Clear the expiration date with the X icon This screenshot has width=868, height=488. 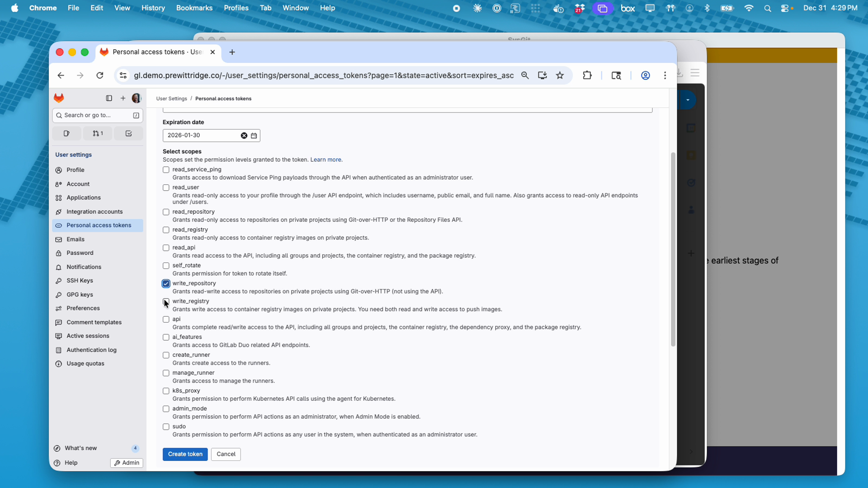pos(244,135)
